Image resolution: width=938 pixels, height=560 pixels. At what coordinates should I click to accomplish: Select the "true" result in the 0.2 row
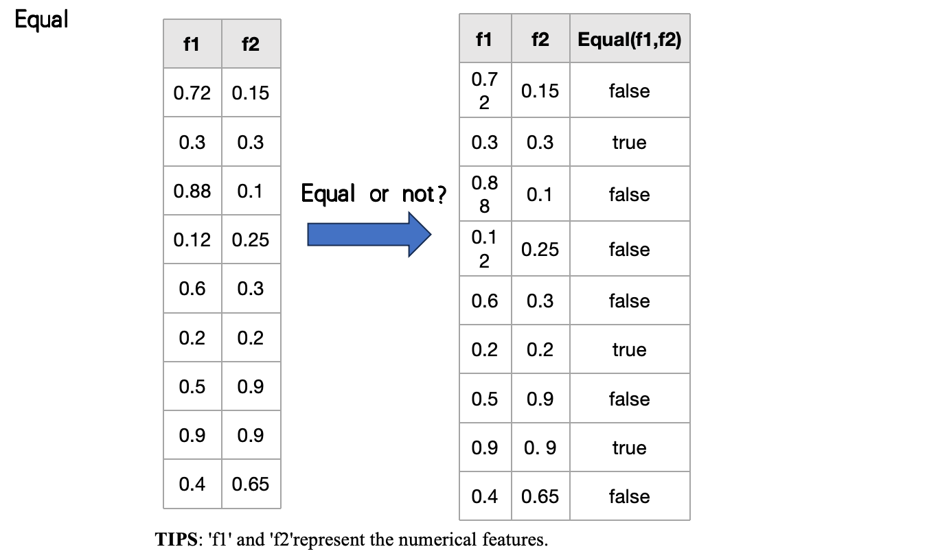pyautogui.click(x=629, y=350)
